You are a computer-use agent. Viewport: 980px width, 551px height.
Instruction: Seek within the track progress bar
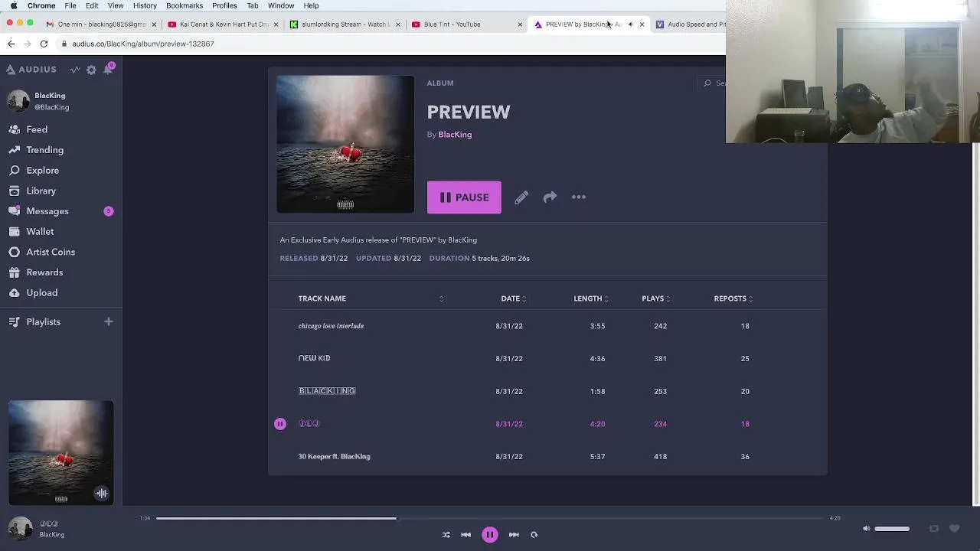tap(490, 518)
